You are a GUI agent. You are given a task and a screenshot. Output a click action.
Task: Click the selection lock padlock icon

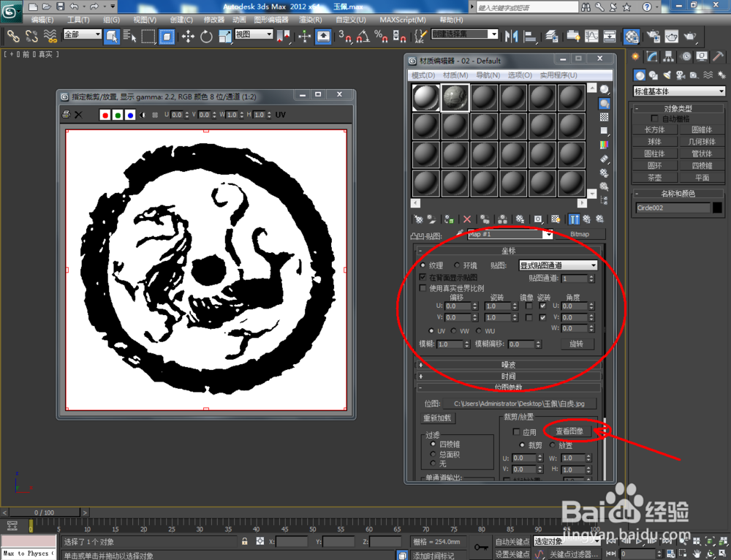244,541
